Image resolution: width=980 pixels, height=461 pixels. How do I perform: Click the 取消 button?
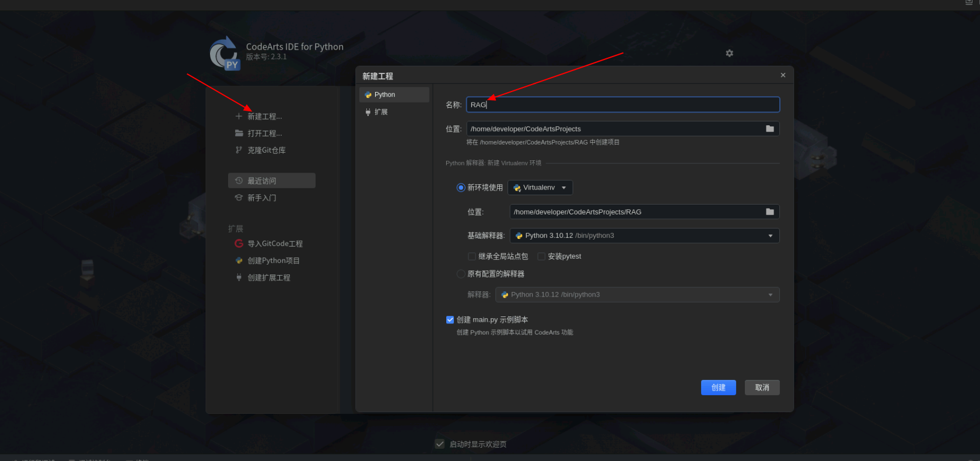pos(762,388)
